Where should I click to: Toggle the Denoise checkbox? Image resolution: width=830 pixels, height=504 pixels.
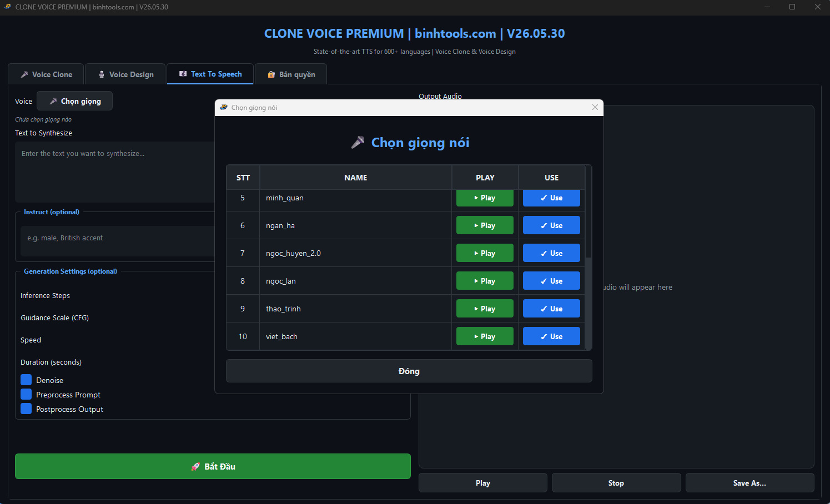(x=26, y=380)
